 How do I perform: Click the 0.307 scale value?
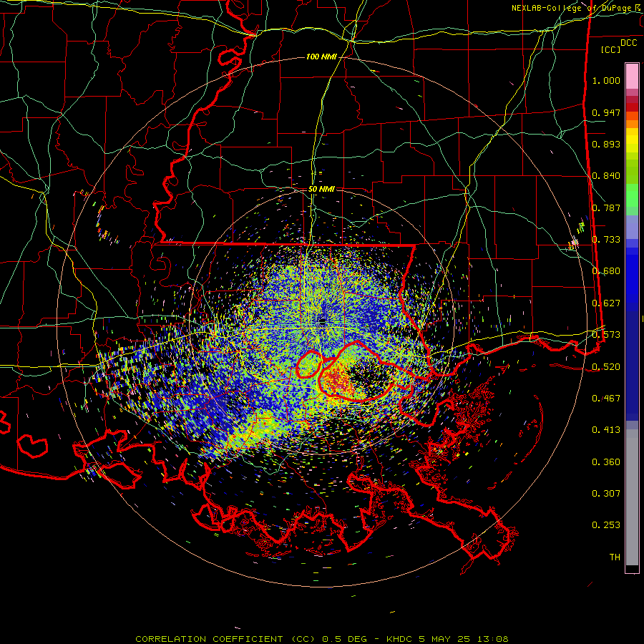coord(606,494)
